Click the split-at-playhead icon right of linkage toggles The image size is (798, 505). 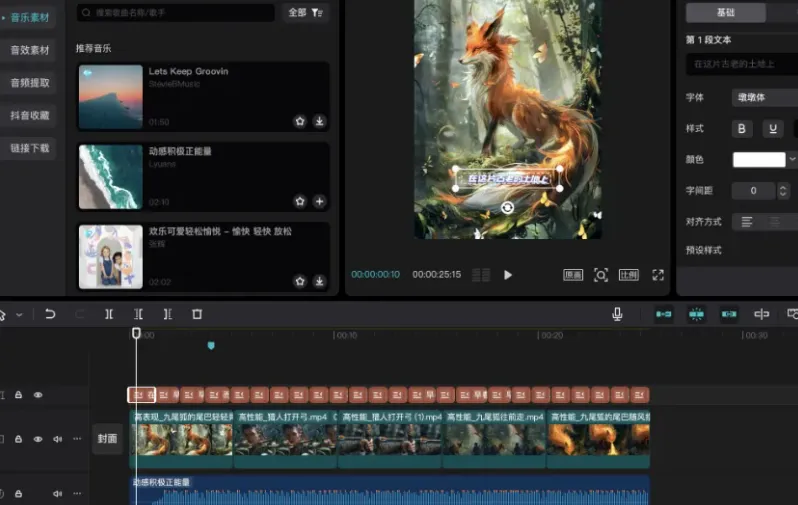click(x=761, y=314)
